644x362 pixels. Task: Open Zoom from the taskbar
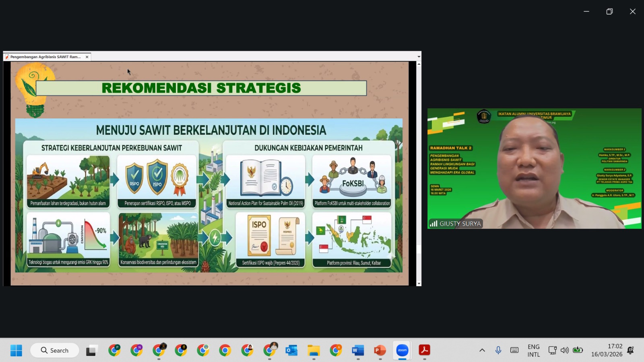tap(402, 350)
